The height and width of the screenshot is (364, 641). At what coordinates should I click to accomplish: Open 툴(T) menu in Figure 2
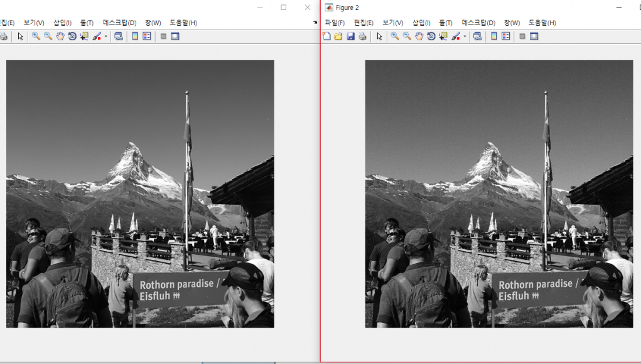pyautogui.click(x=446, y=23)
